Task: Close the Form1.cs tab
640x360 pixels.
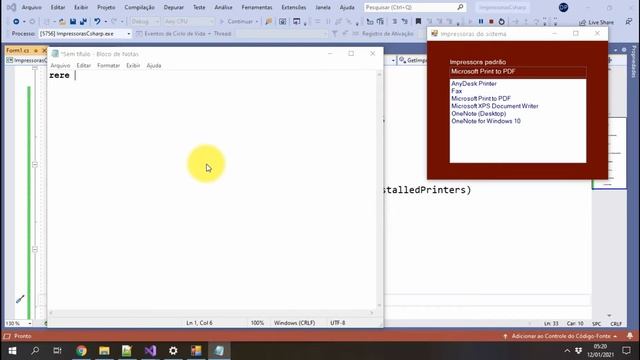Action: (x=44, y=50)
